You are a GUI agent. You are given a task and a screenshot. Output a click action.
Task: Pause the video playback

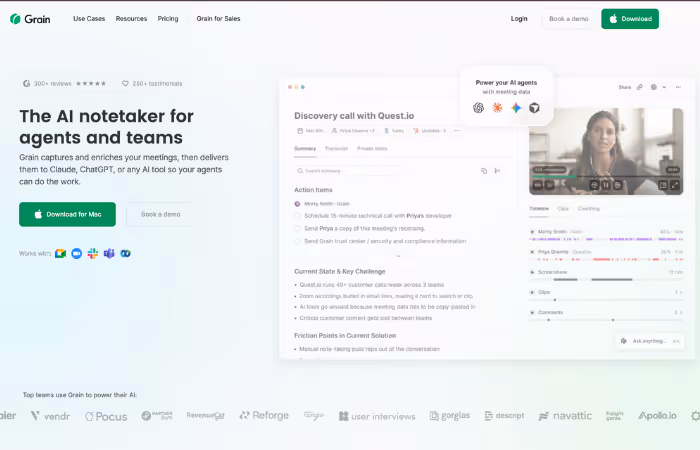click(606, 185)
